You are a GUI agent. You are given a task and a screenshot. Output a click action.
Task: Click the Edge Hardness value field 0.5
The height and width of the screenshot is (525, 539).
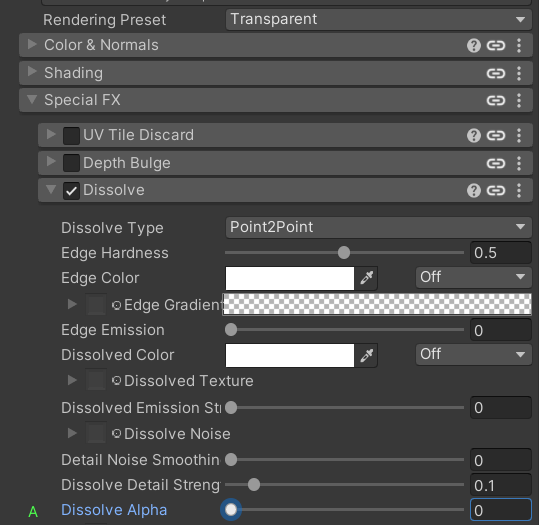point(501,253)
